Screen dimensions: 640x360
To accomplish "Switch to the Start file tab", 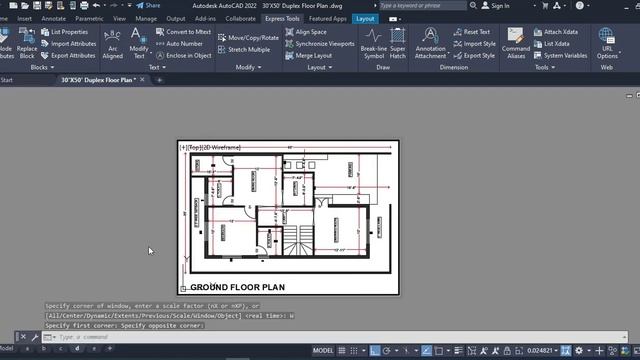I will pyautogui.click(x=7, y=80).
